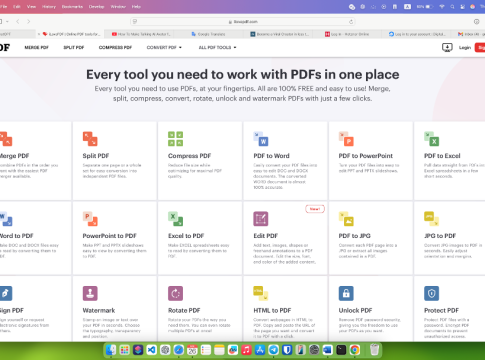Open the Split PDF nav item
Viewport: 485px width, 360px height.
[x=74, y=48]
